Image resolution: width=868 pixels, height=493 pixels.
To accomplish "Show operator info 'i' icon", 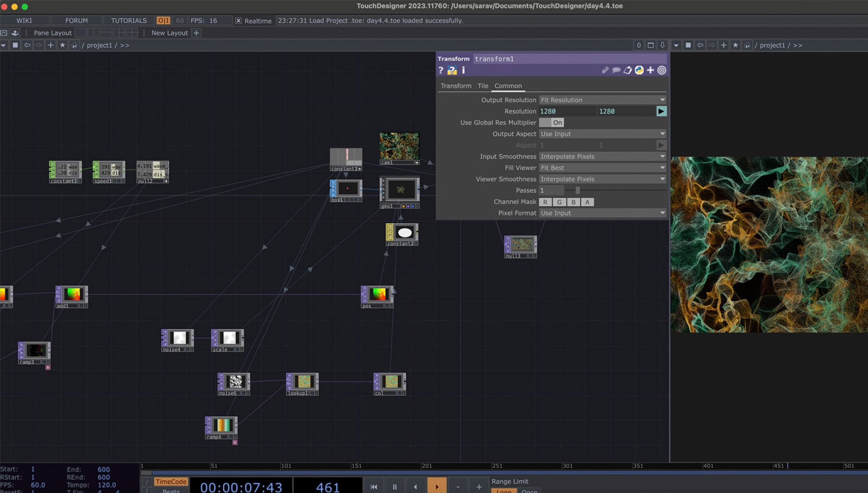I will (x=463, y=70).
